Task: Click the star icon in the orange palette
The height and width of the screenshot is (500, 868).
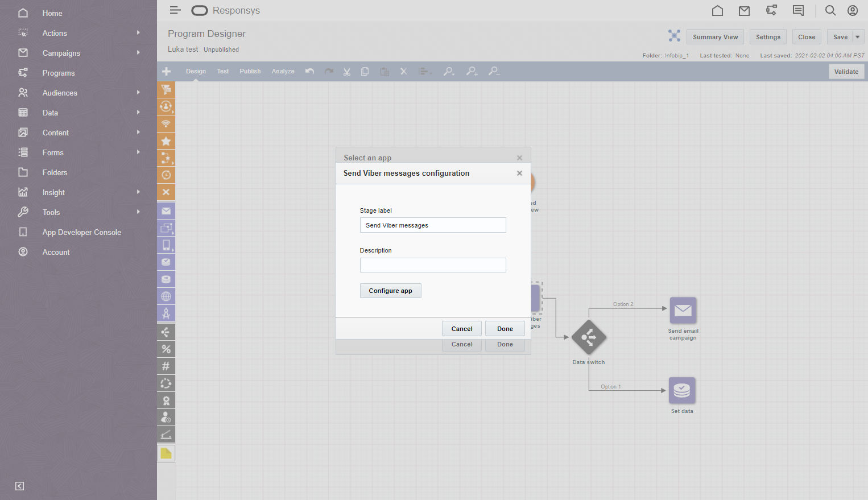Action: (x=166, y=141)
